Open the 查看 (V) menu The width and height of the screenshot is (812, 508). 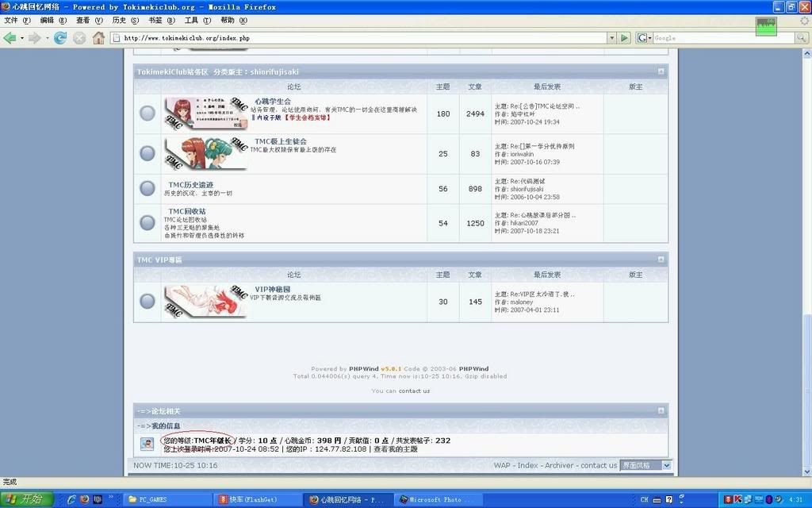89,21
